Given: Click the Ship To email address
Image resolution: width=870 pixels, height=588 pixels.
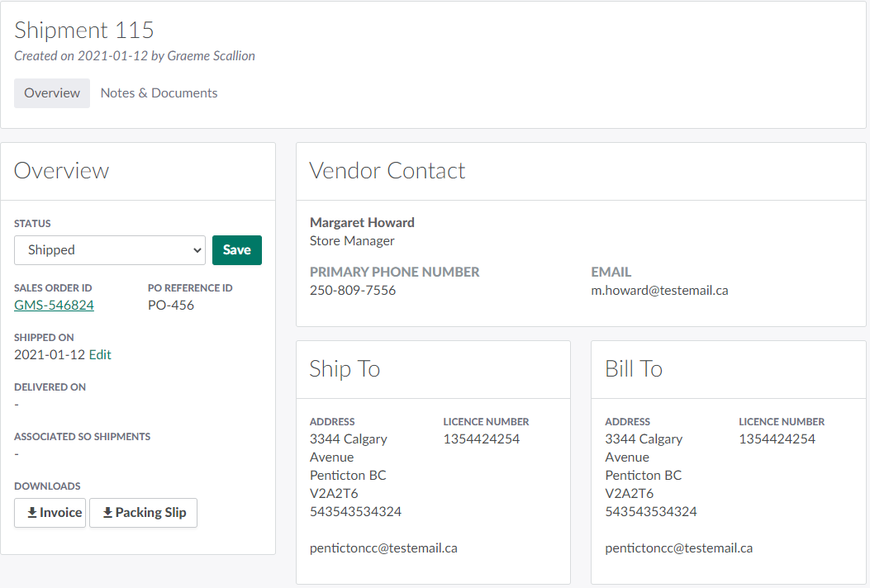Looking at the screenshot, I should click(x=383, y=548).
